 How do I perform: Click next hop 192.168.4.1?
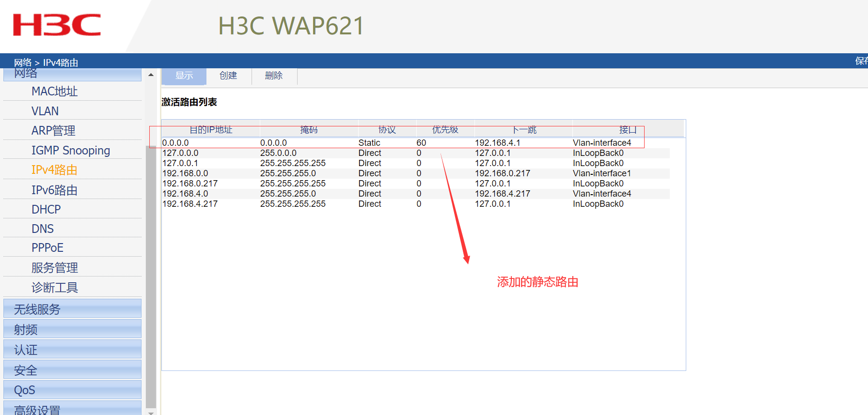498,143
